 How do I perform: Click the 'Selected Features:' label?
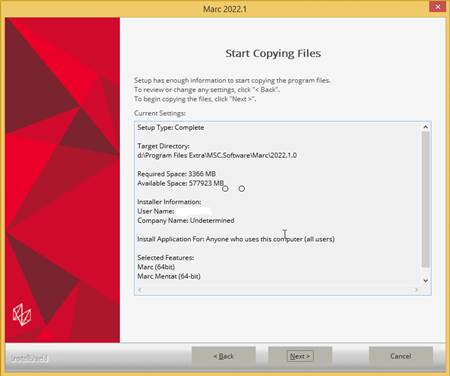pyautogui.click(x=166, y=258)
